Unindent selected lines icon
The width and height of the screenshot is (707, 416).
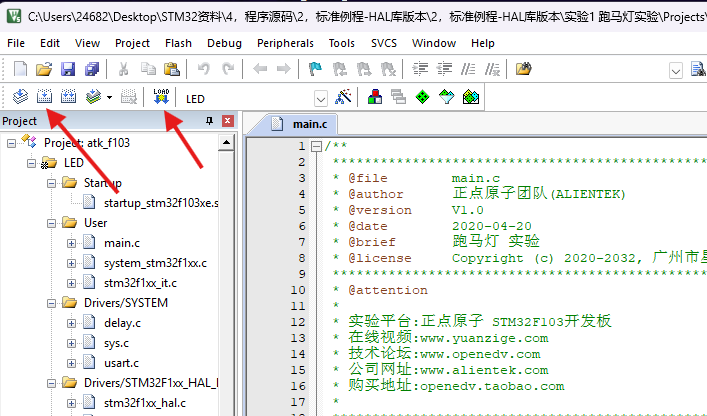[444, 69]
